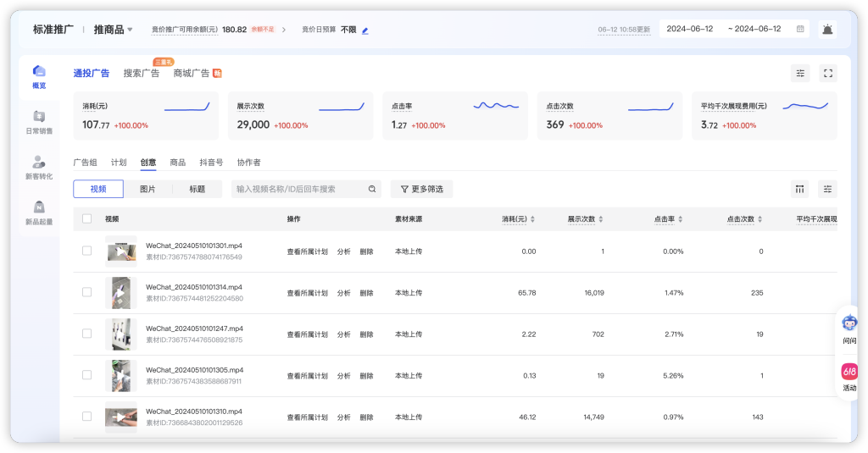The height and width of the screenshot is (453, 868).
Task: Check the row WeChat_20240510101310.mp4
Action: [87, 417]
